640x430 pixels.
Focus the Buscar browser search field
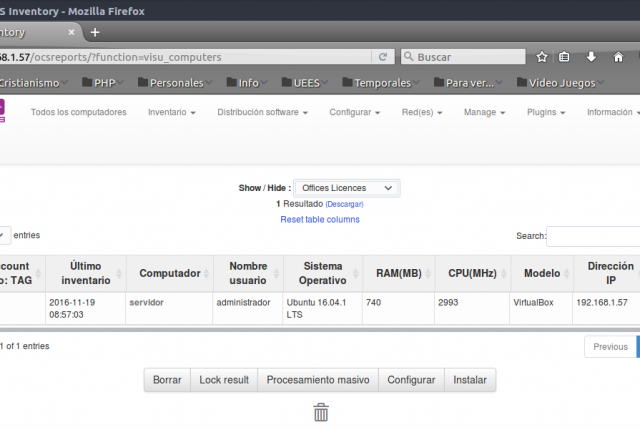[x=463, y=57]
